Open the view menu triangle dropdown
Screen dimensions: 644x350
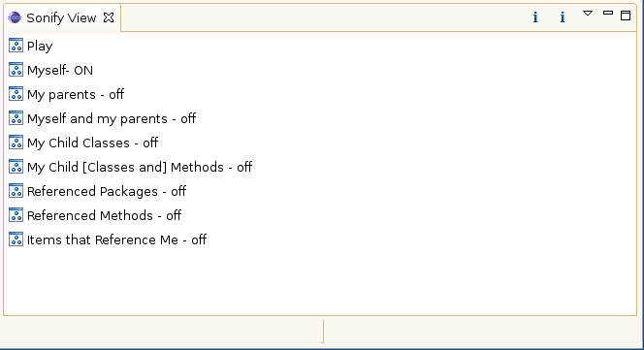click(588, 14)
